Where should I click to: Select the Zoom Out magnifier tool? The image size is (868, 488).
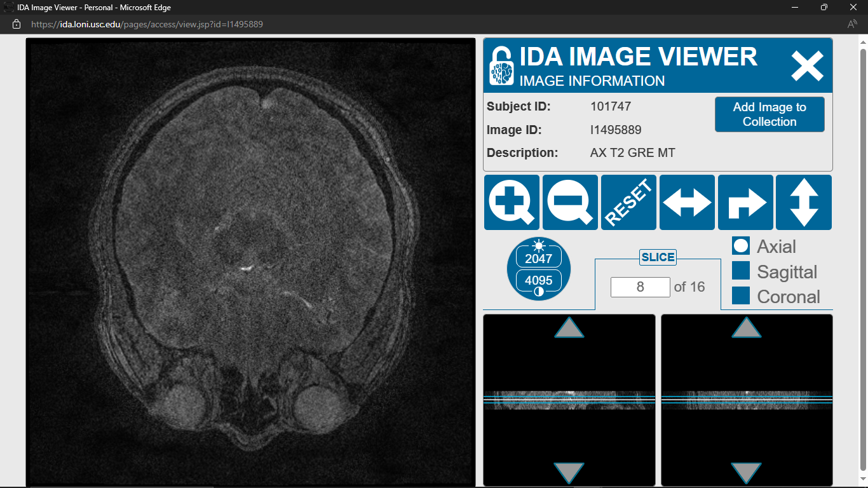click(569, 202)
